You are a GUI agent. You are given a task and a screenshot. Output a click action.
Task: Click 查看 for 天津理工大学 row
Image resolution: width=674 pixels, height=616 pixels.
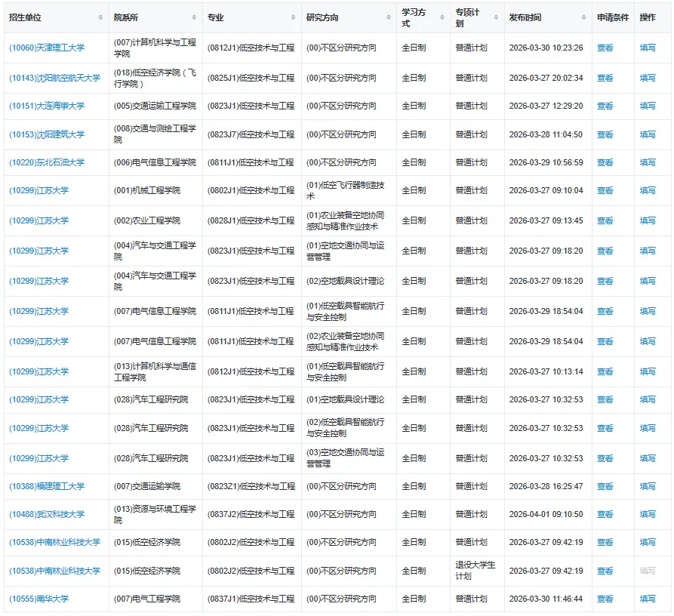605,48
